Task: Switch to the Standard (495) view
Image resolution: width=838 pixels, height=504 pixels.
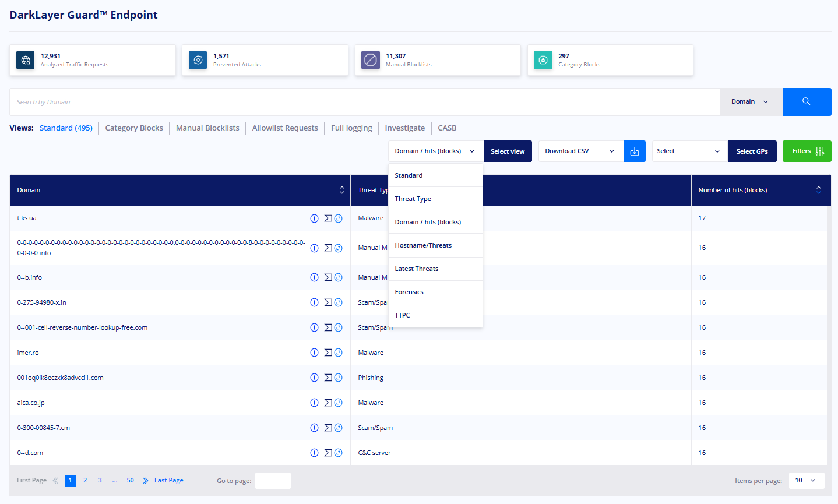Action: (x=66, y=128)
